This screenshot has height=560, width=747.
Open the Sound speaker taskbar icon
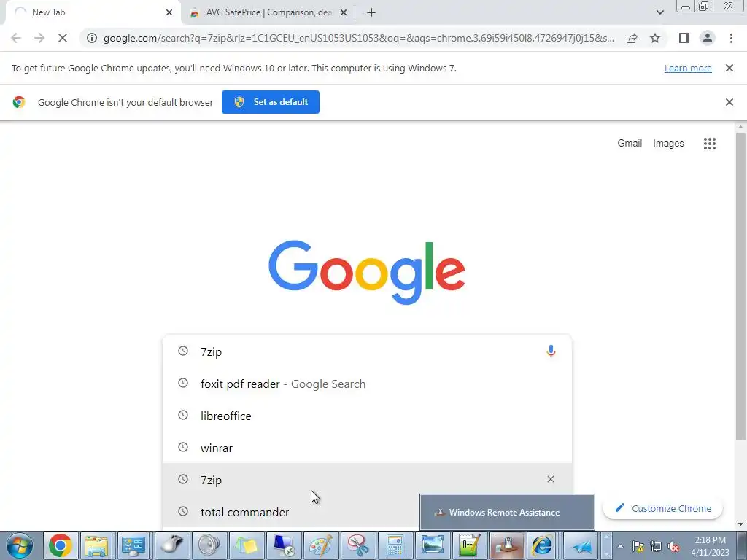pos(209,545)
